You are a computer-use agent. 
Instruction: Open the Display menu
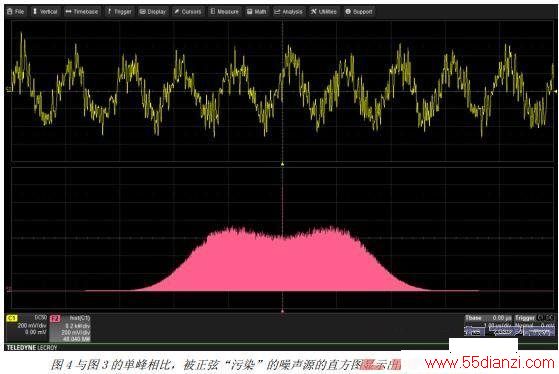[153, 12]
